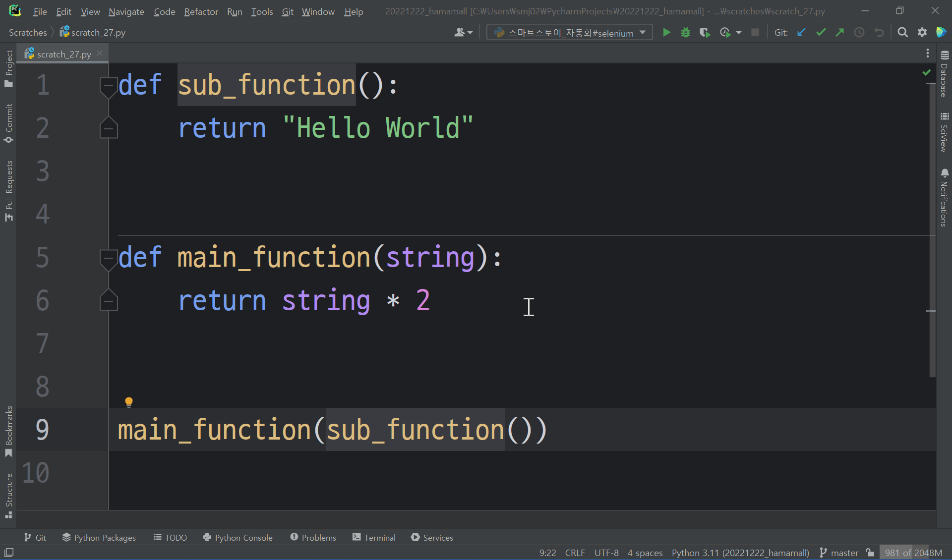This screenshot has height=560, width=952.
Task: Click the green Run button
Action: pyautogui.click(x=666, y=33)
